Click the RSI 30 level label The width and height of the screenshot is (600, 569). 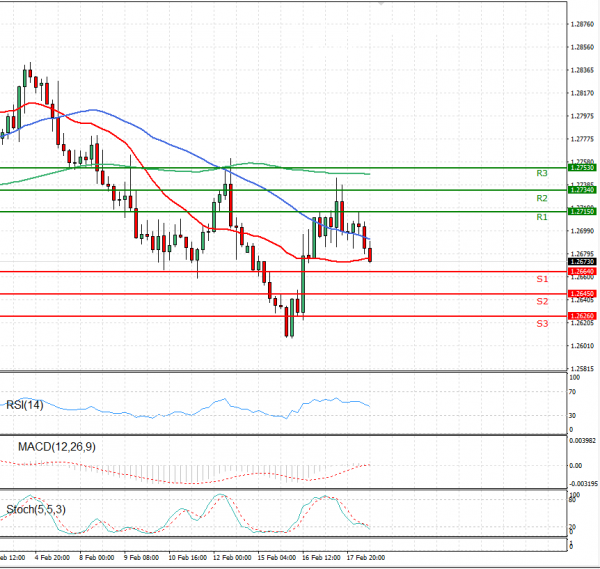pos(572,415)
